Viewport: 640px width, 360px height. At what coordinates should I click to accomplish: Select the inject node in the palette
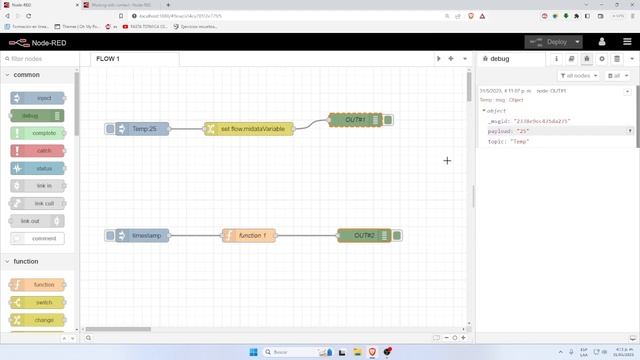tap(38, 98)
